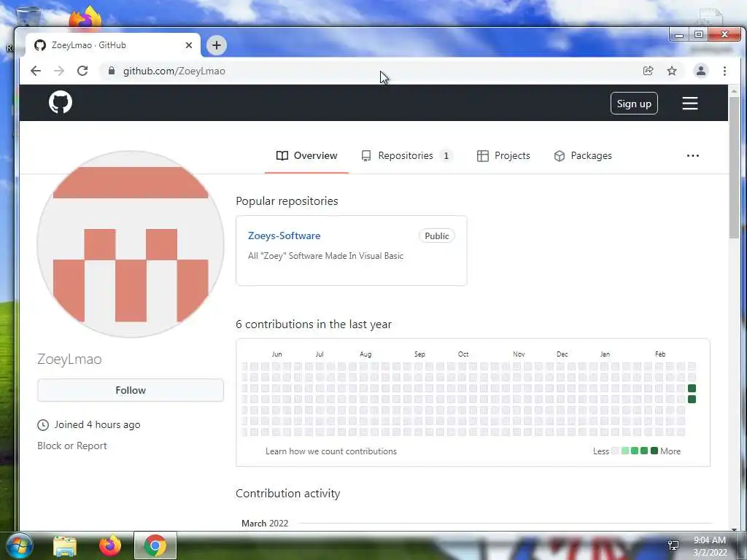Image resolution: width=747 pixels, height=560 pixels.
Task: Click the Public badge on Zoeys-Software
Action: point(437,236)
